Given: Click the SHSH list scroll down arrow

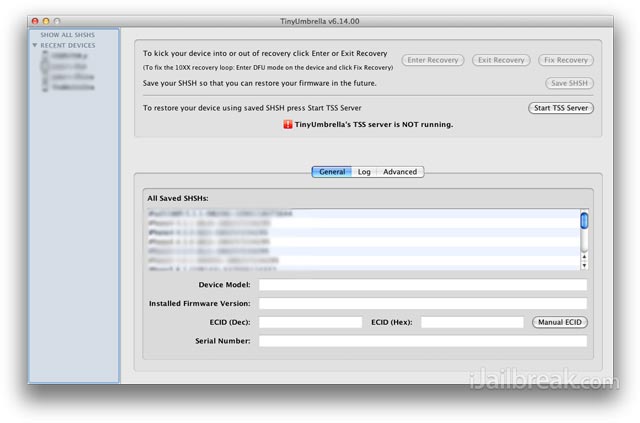Looking at the screenshot, I should click(584, 265).
